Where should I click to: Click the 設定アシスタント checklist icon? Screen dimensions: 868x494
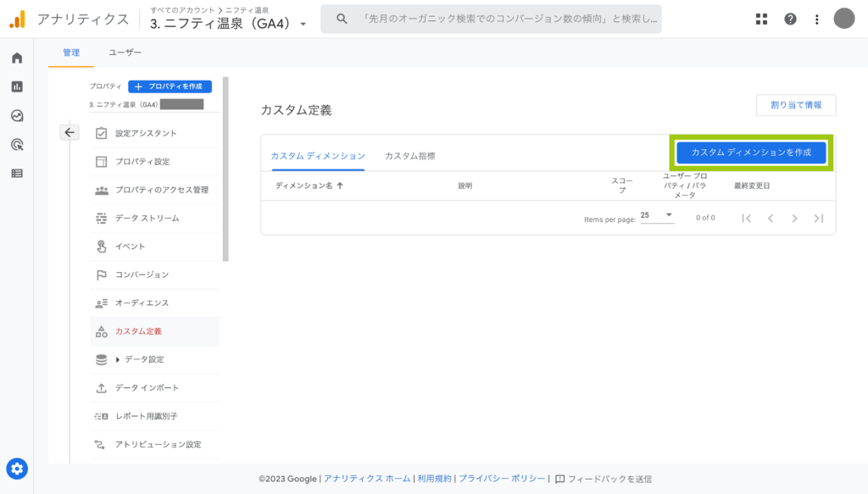(102, 133)
